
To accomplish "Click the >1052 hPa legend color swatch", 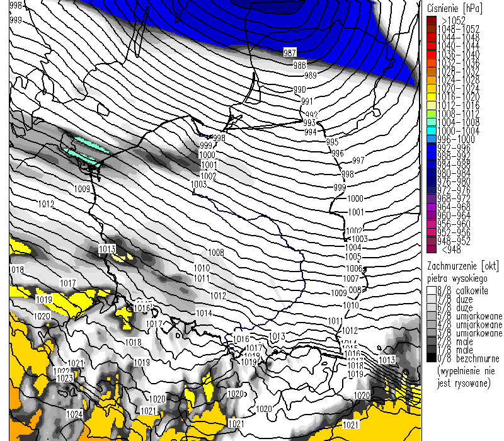I will [x=432, y=21].
